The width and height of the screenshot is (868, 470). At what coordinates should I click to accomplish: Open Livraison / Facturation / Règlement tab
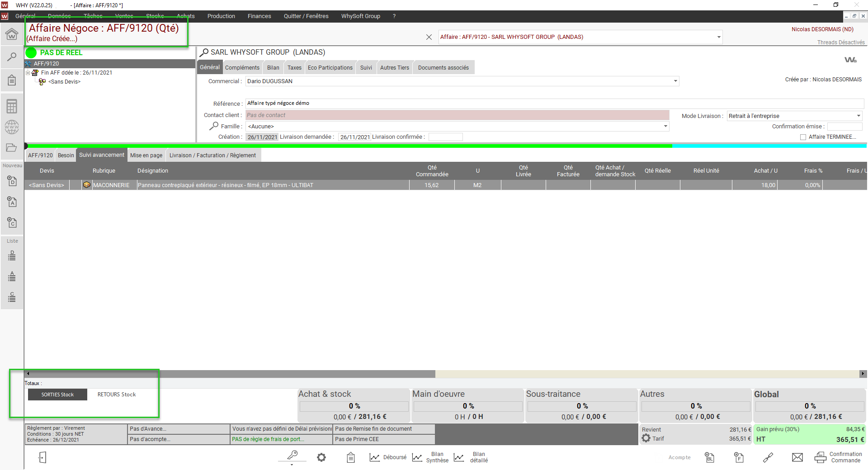pyautogui.click(x=212, y=155)
